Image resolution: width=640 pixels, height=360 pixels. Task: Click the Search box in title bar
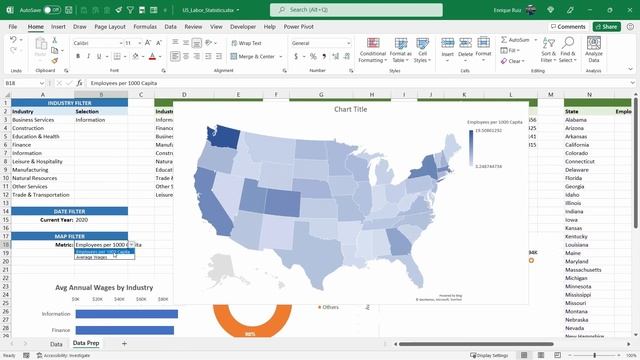pos(356,10)
